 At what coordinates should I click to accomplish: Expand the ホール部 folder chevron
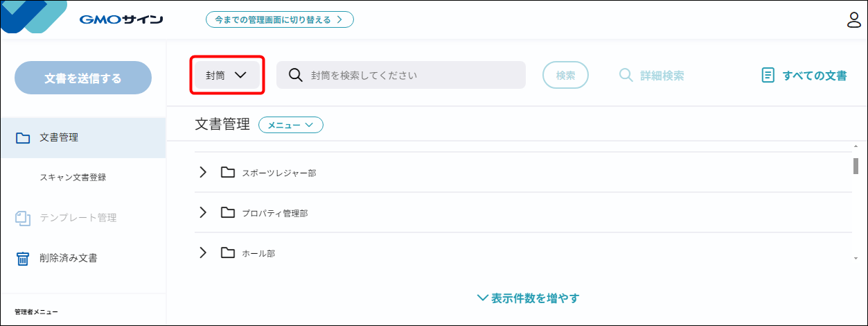(203, 253)
